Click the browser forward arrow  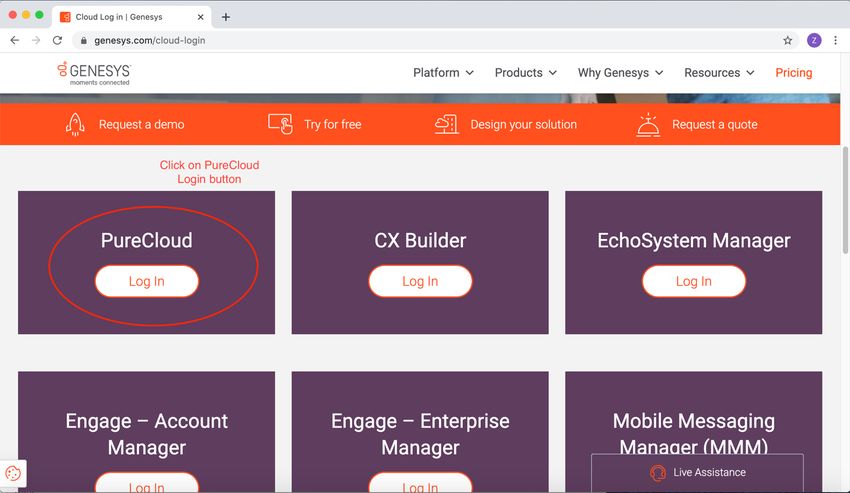point(36,40)
